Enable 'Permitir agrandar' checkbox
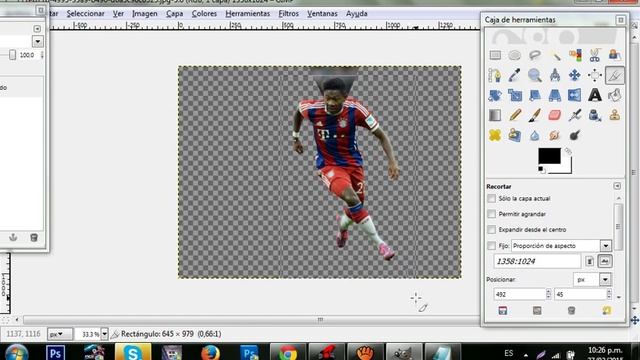The height and width of the screenshot is (360, 640). pos(491,214)
